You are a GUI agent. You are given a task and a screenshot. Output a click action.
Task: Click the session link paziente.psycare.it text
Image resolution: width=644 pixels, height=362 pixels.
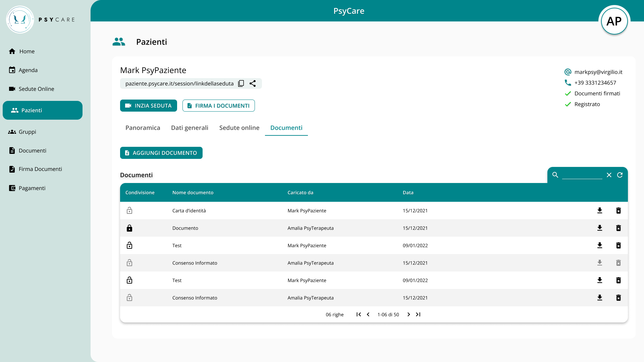click(179, 83)
